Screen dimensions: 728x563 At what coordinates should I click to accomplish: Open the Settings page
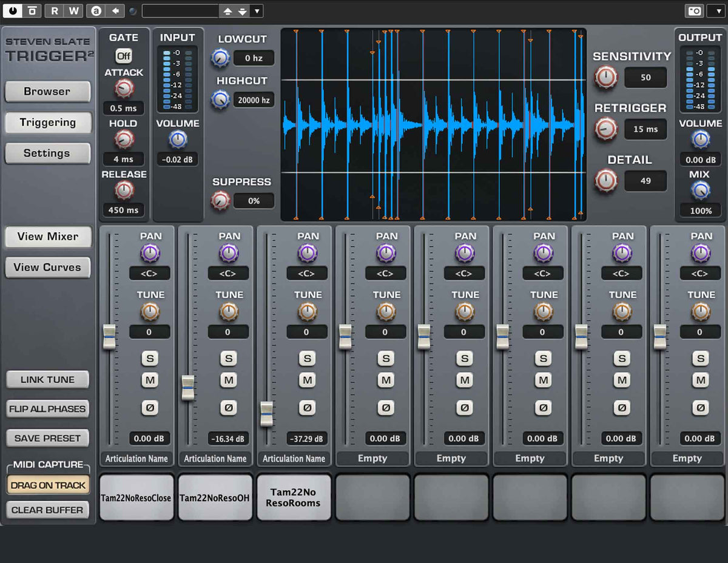coord(47,153)
